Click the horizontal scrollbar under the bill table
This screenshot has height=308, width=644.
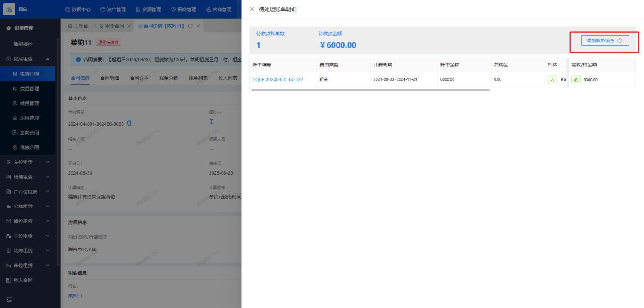370,90
